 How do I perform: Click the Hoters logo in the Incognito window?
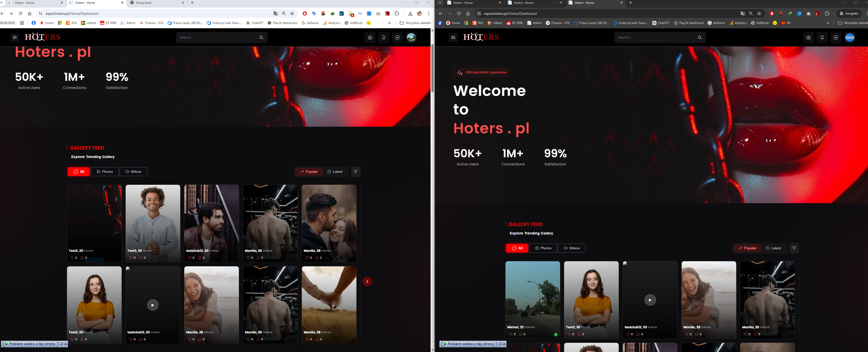coord(481,37)
